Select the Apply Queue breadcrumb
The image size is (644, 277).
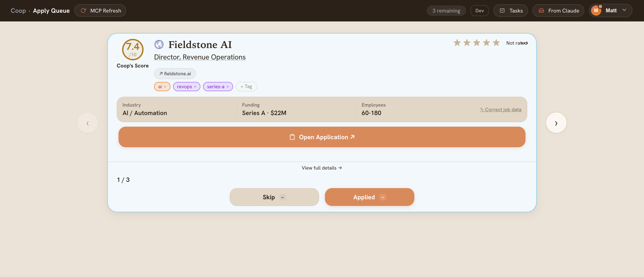click(x=51, y=10)
